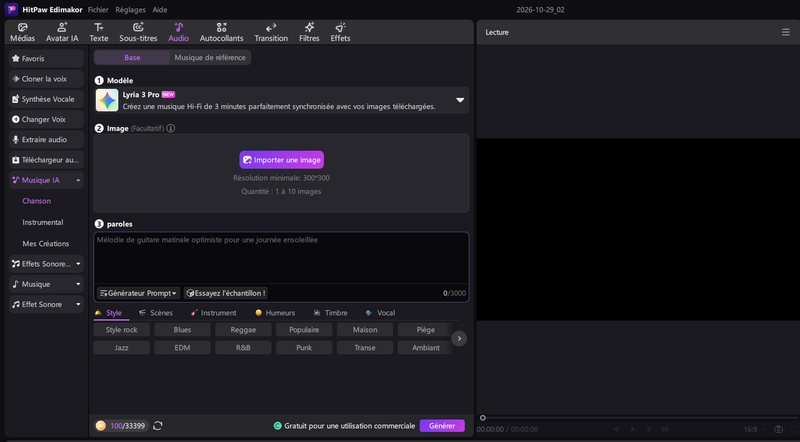800x442 pixels.
Task: Open Mes Créations
Action: click(45, 244)
